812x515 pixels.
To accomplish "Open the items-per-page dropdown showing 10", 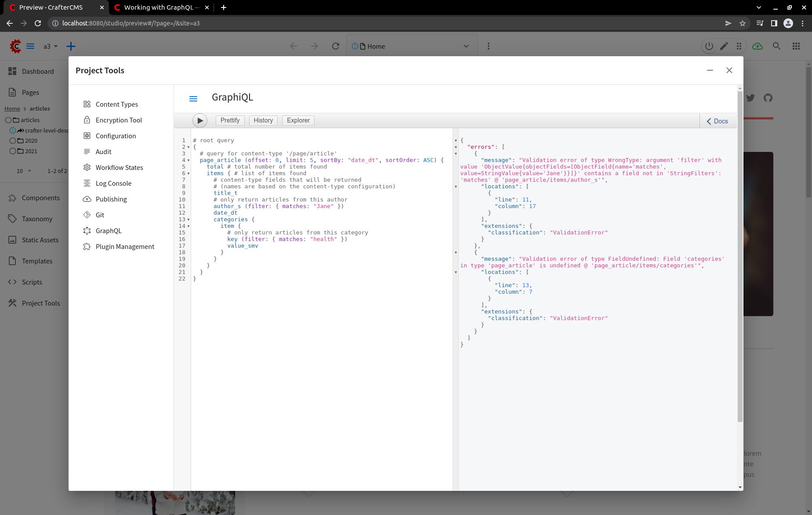I will 24,171.
